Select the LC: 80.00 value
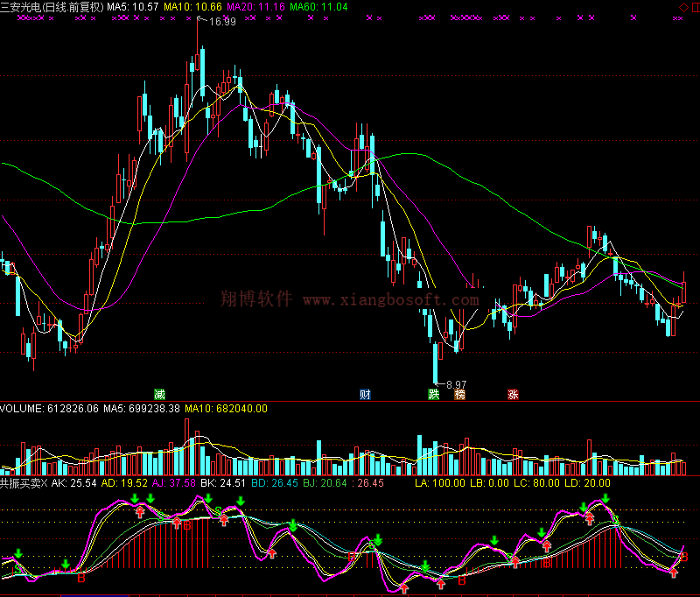The width and height of the screenshot is (700, 597). (536, 483)
